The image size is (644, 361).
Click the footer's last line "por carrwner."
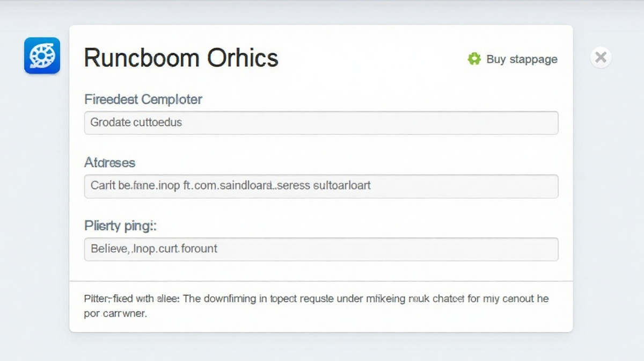115,313
